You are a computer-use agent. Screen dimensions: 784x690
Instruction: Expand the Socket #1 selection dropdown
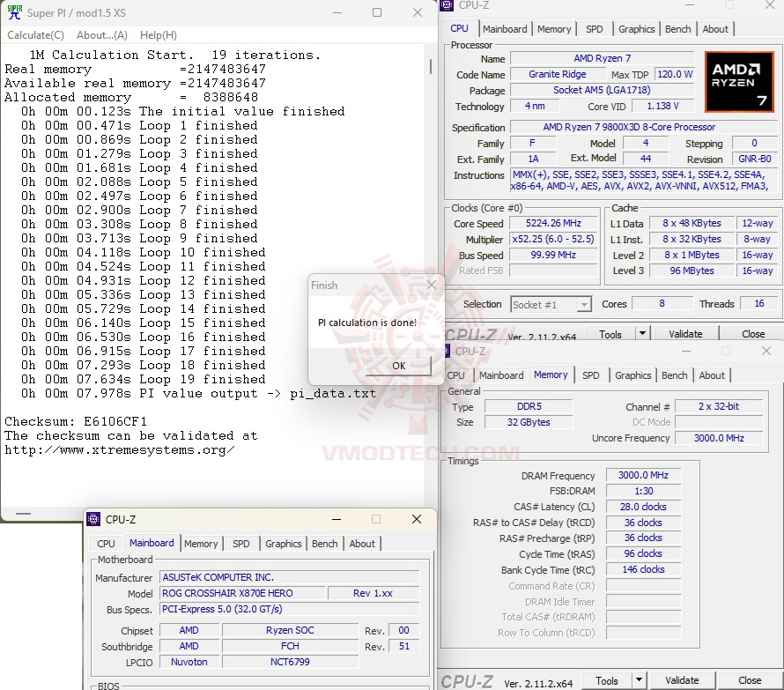pos(584,305)
